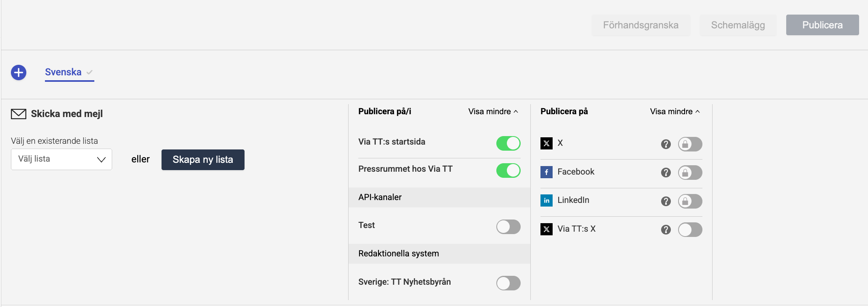
Task: Click the Förhandsgranska preview button
Action: 641,25
